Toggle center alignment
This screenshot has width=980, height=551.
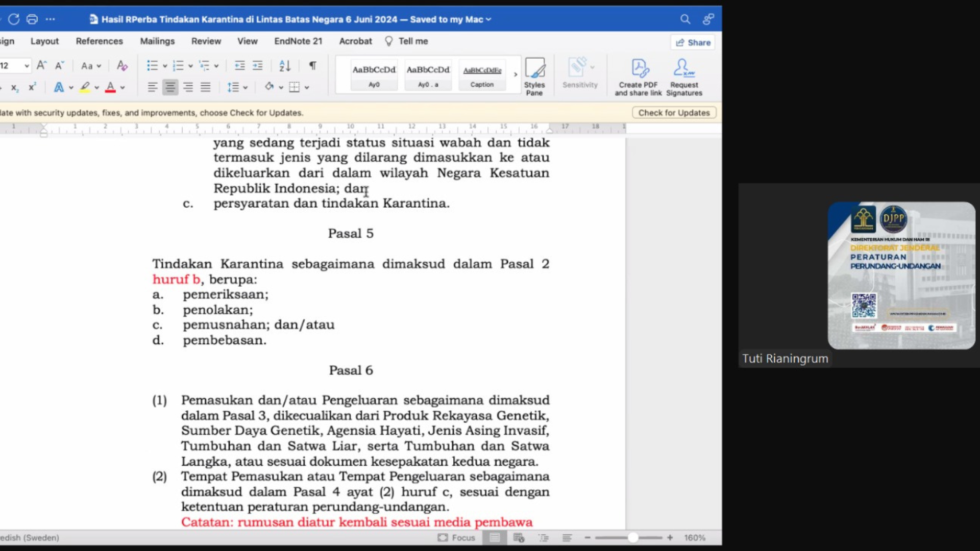pos(170,87)
